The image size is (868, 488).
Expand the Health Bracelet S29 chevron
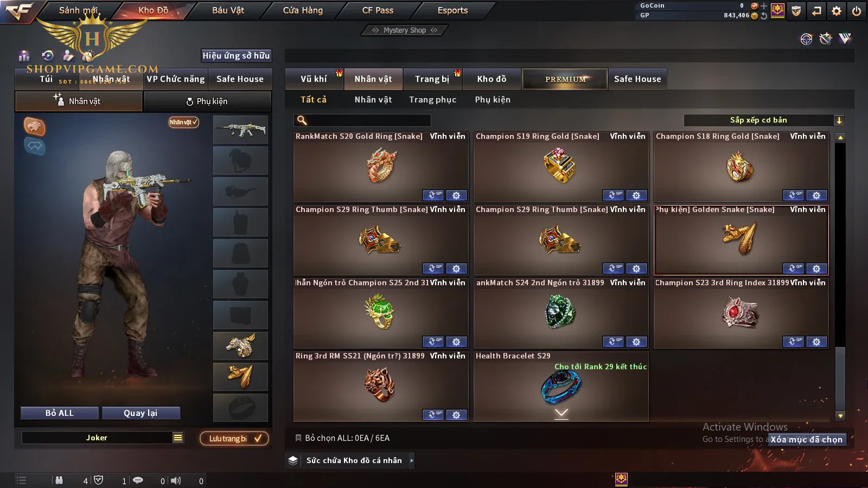(x=561, y=414)
